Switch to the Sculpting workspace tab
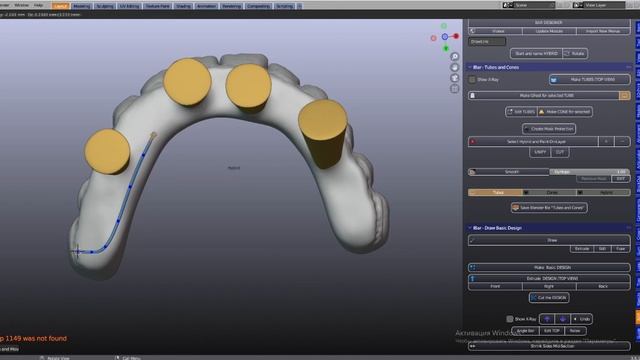This screenshot has width=640, height=360. tap(104, 6)
